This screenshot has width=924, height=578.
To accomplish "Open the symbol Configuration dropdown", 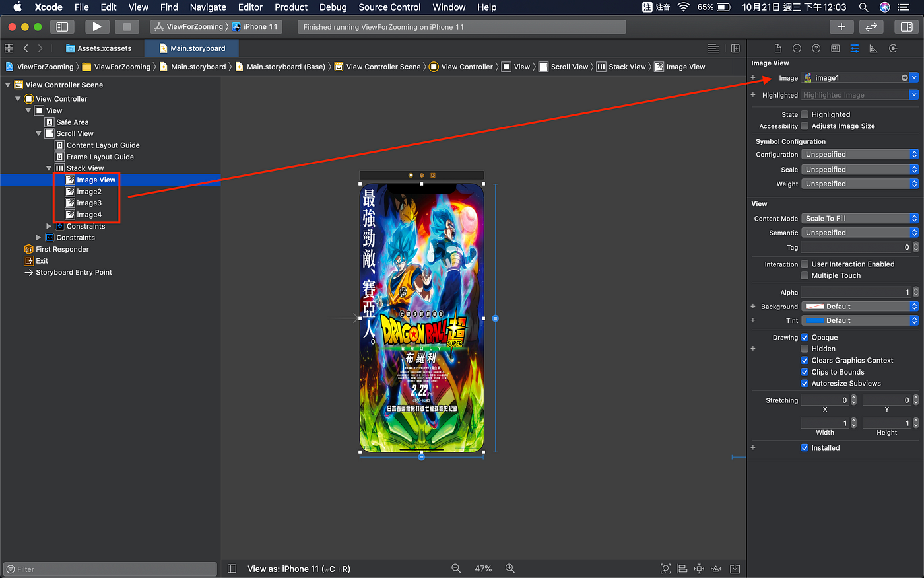I will (x=860, y=154).
